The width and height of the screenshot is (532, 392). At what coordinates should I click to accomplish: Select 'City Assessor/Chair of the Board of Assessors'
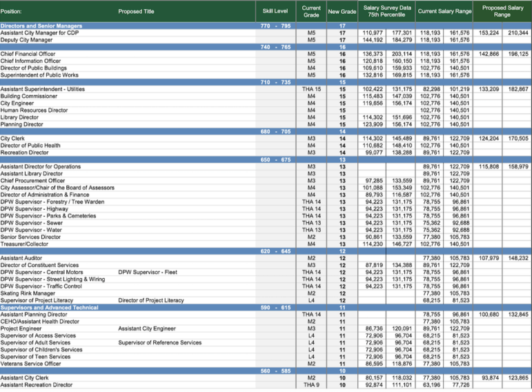[x=57, y=188]
